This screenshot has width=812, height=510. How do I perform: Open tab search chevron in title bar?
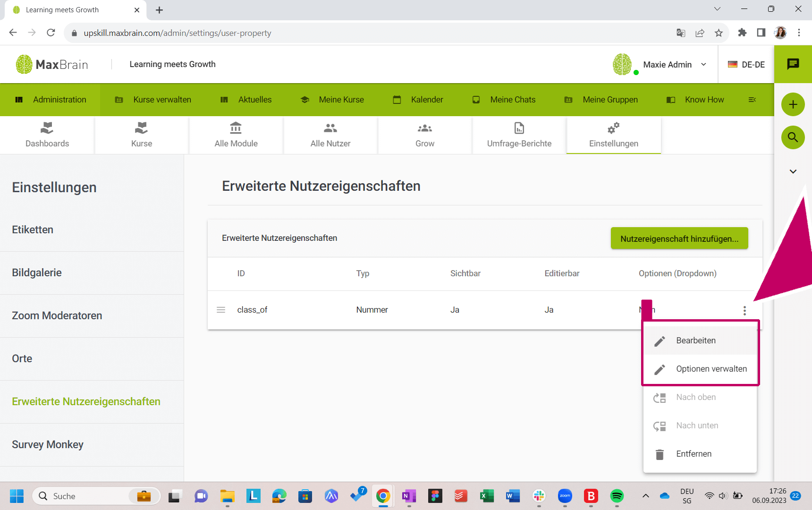click(x=717, y=9)
